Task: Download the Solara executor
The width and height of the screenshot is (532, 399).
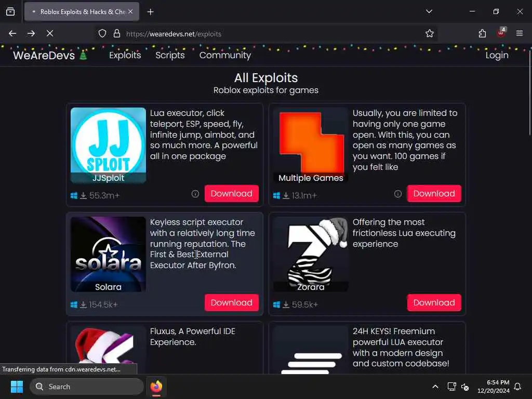Action: tap(231, 303)
